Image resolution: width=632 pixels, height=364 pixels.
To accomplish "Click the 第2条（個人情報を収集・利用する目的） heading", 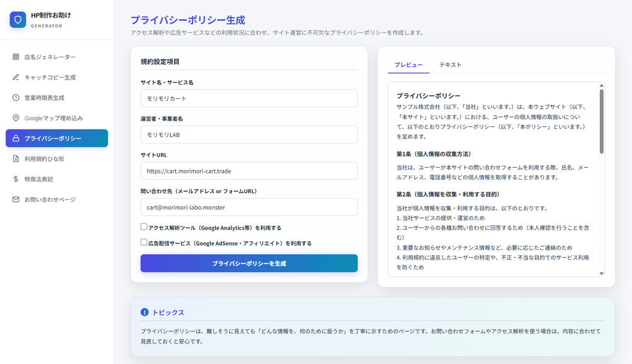I will tap(448, 194).
